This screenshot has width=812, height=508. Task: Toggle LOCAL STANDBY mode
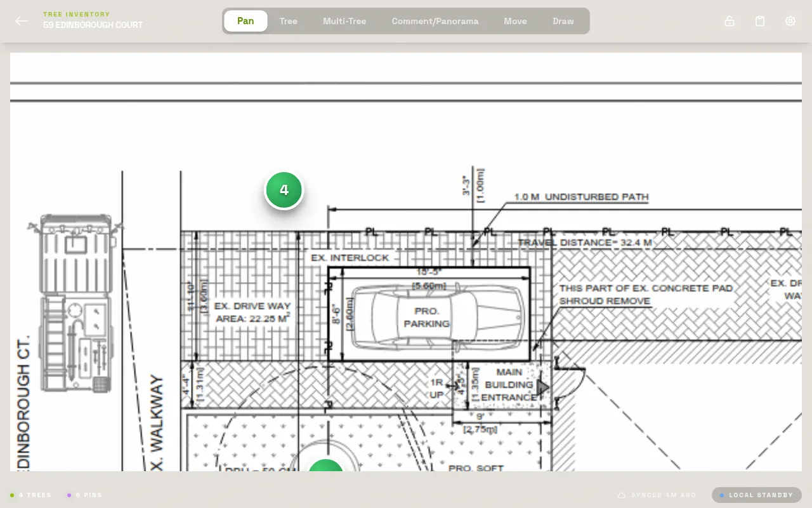point(757,495)
